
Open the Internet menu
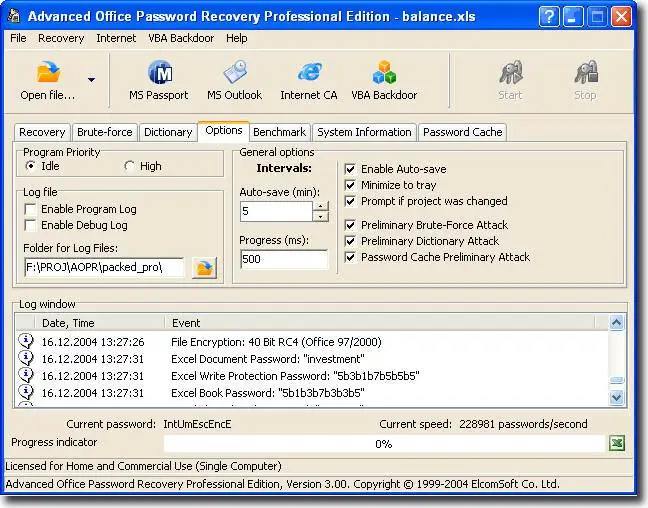[116, 38]
